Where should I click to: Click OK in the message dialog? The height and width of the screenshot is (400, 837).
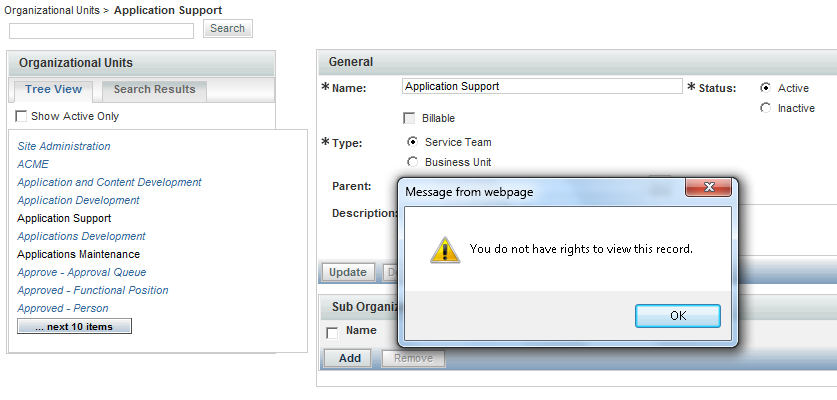(x=677, y=316)
